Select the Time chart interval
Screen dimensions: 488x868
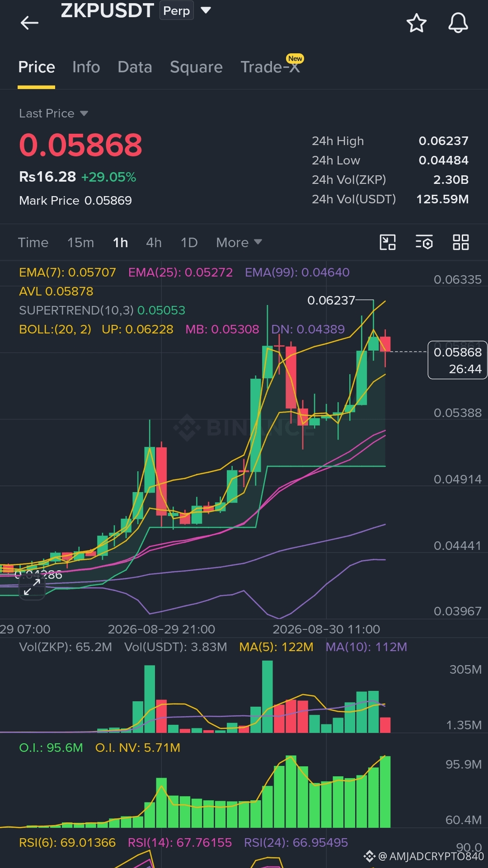pos(33,243)
